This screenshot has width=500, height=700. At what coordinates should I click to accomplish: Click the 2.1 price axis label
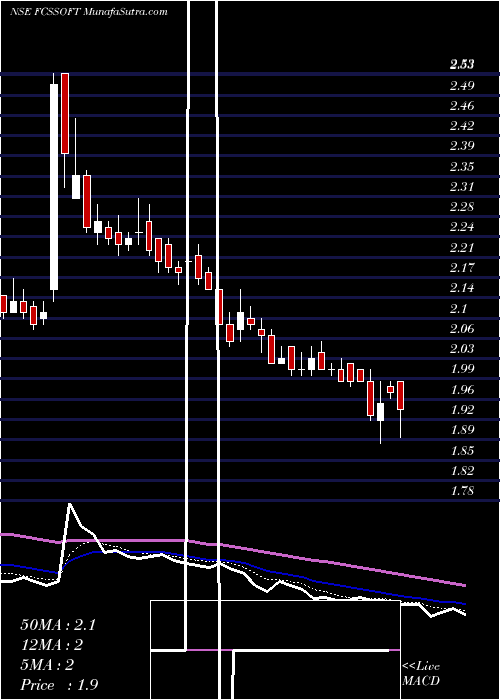(x=458, y=308)
